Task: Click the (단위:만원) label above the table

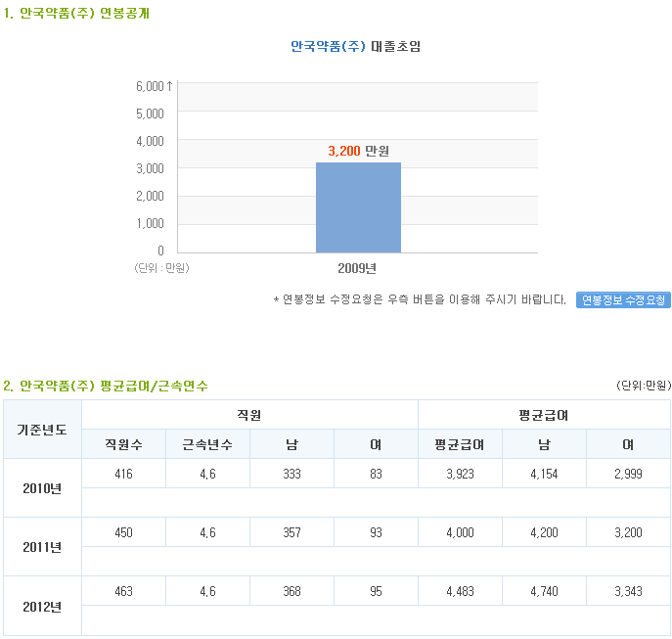Action: coord(644,386)
